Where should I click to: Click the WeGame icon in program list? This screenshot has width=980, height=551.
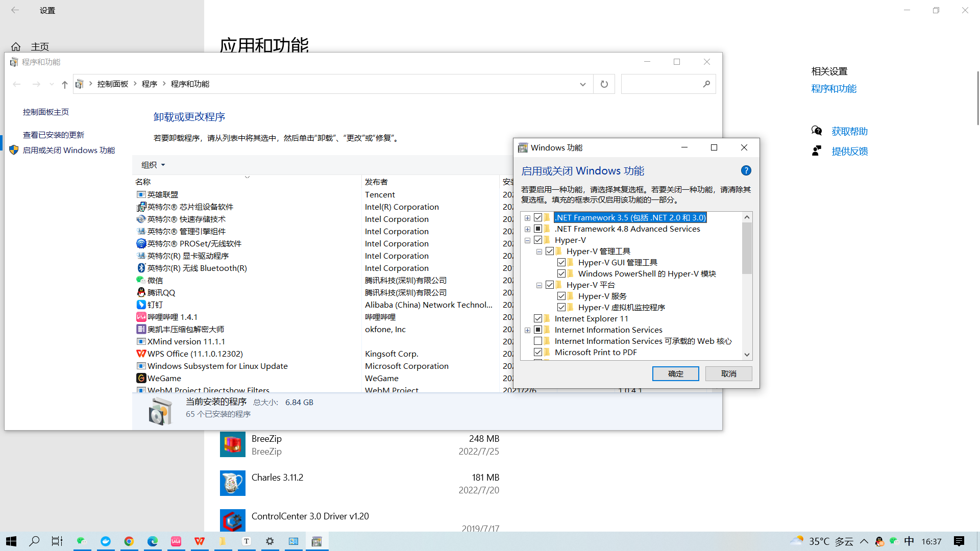coord(141,378)
